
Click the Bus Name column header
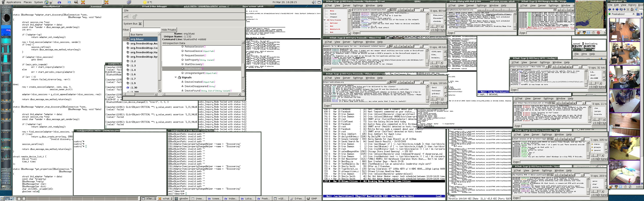tap(144, 34)
